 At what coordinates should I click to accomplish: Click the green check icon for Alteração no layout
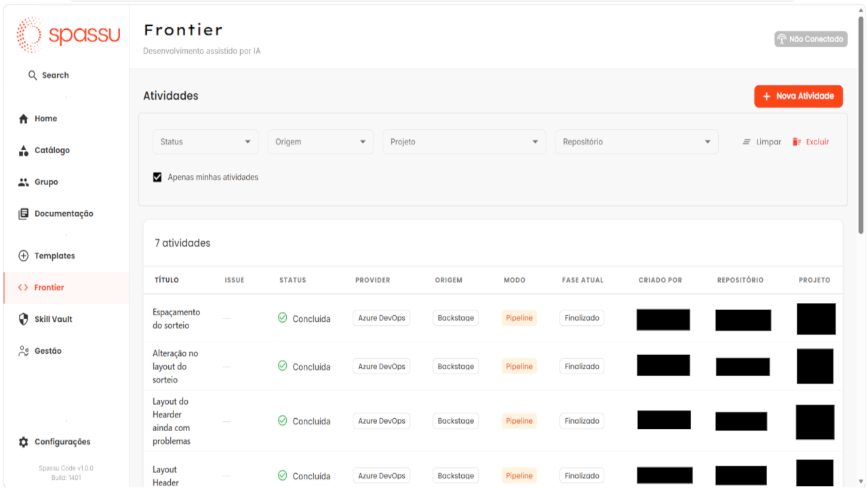click(x=283, y=366)
